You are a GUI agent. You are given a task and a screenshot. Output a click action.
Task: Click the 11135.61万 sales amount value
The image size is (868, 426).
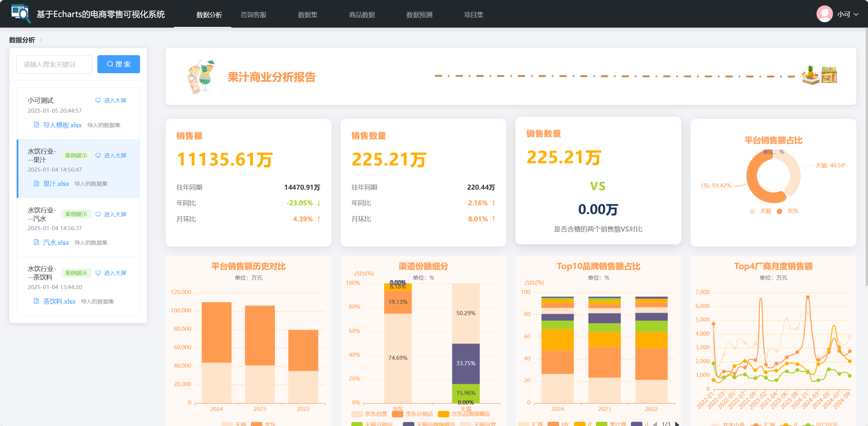point(225,159)
